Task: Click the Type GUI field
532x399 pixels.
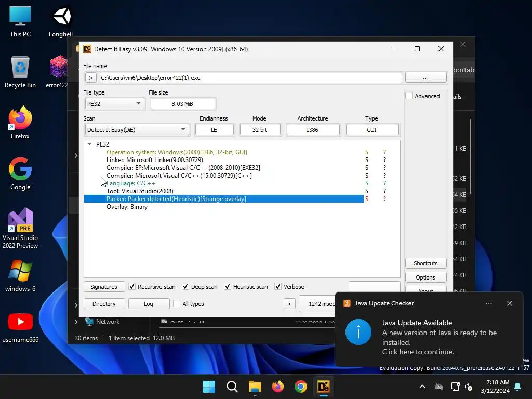Action: tap(372, 130)
